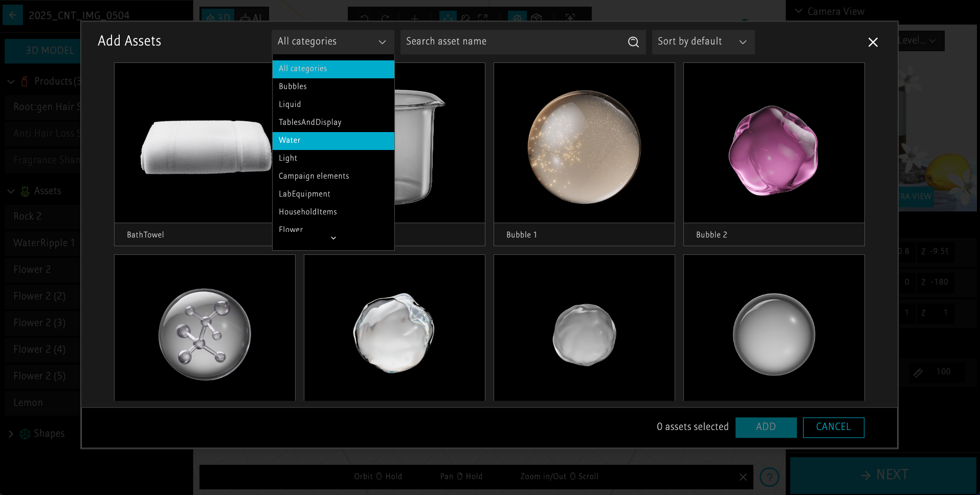The image size is (980, 495).
Task: Click the Products bottle icon
Action: coord(25,81)
